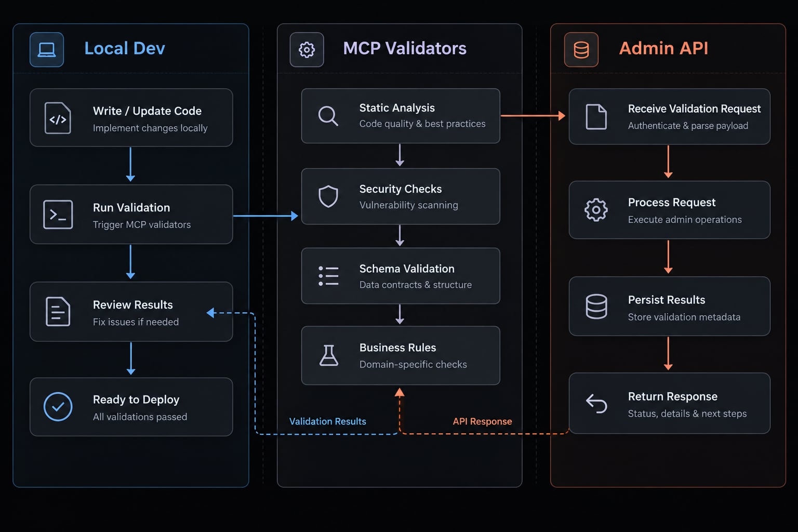The image size is (798, 532).
Task: Click the return arrow icon in Return Response
Action: 596,403
